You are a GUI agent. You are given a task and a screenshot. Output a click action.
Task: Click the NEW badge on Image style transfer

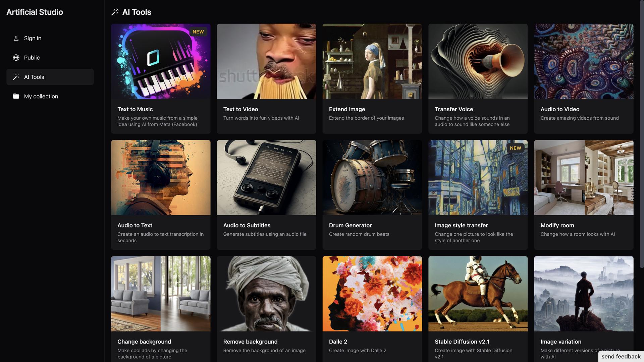(515, 148)
